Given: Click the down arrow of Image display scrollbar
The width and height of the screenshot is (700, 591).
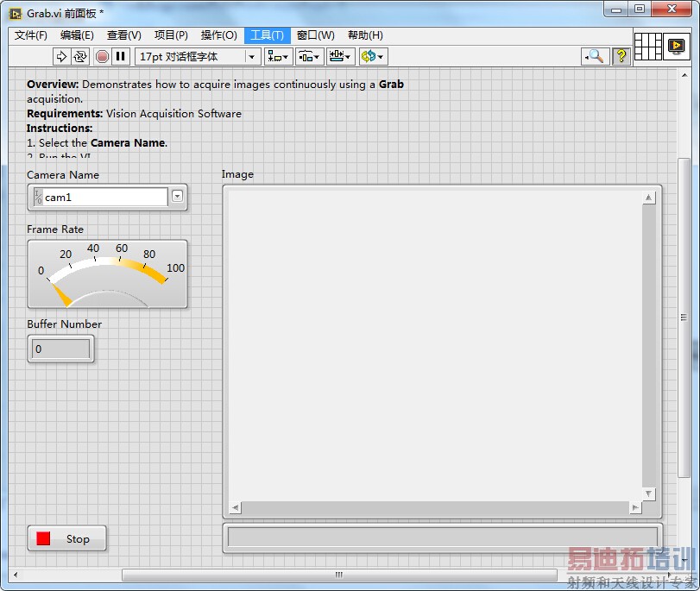Looking at the screenshot, I should 649,494.
